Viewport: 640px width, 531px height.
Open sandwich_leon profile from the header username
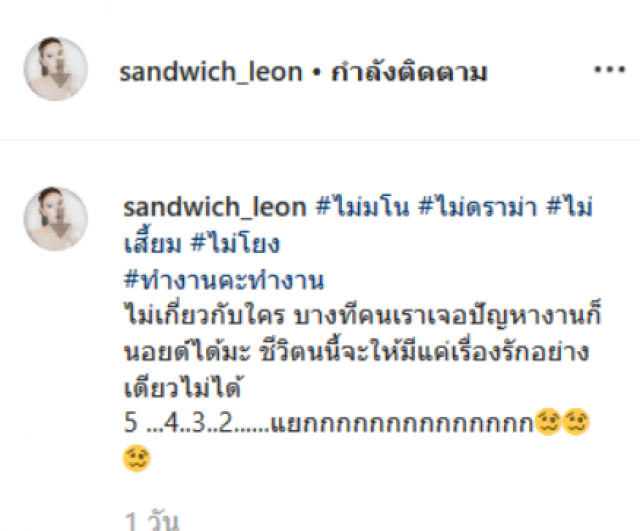(211, 72)
